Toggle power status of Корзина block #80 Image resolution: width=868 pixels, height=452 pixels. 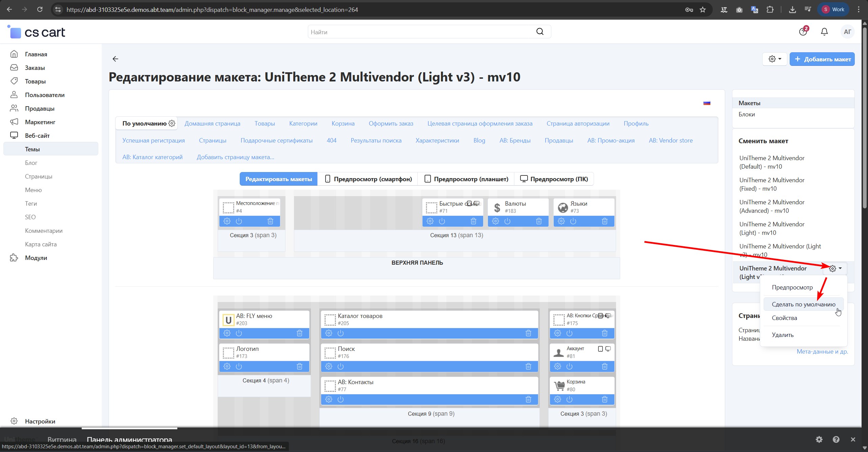pos(570,399)
